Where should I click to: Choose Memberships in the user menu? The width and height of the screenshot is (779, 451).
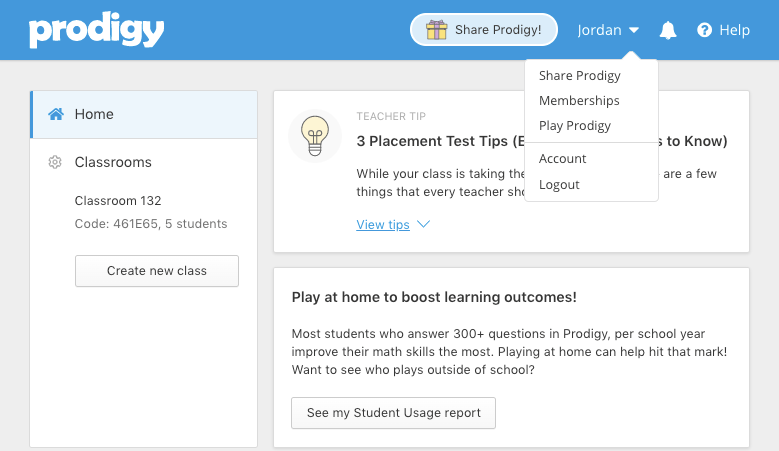tap(579, 100)
